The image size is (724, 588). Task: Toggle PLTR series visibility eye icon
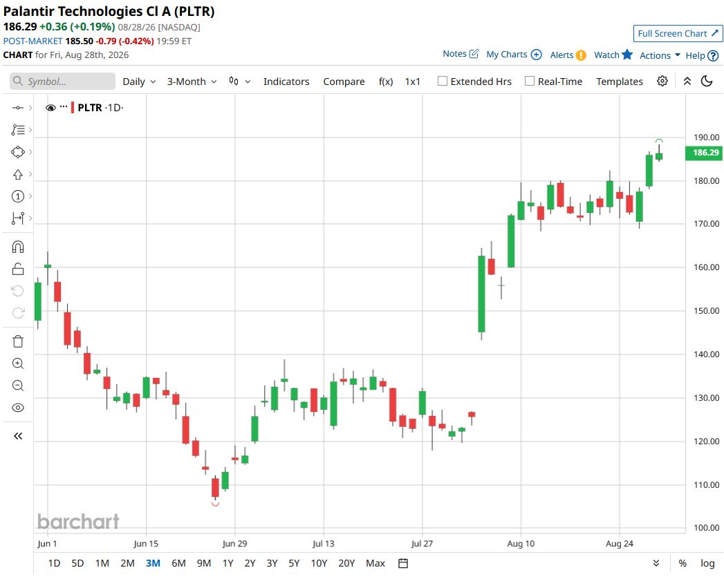tap(50, 108)
